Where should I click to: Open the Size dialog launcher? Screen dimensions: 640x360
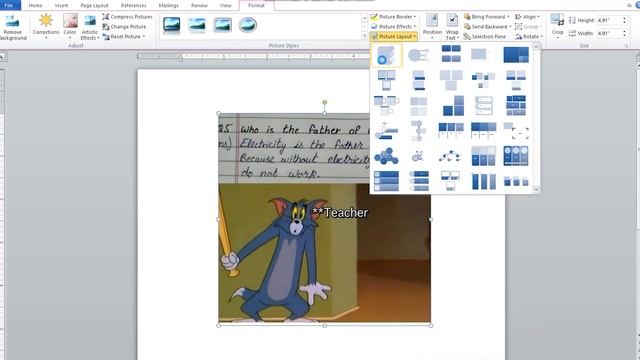click(627, 46)
